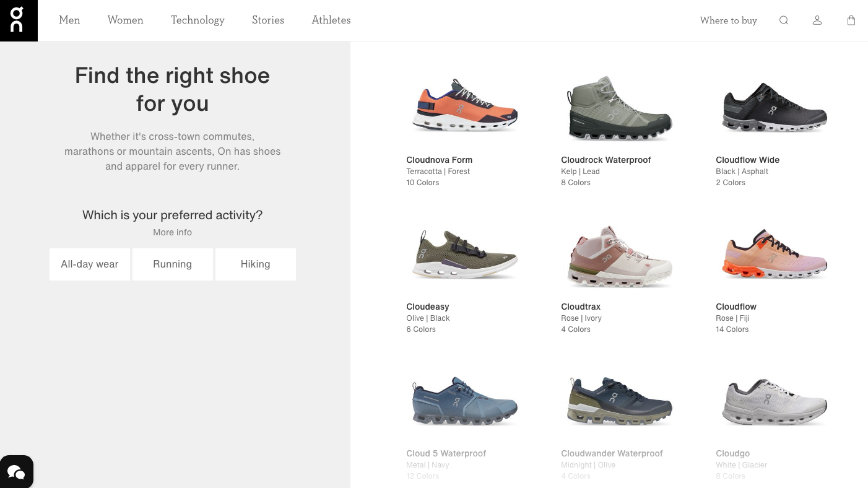Open the account login icon
This screenshot has width=868, height=488.
coord(817,20)
